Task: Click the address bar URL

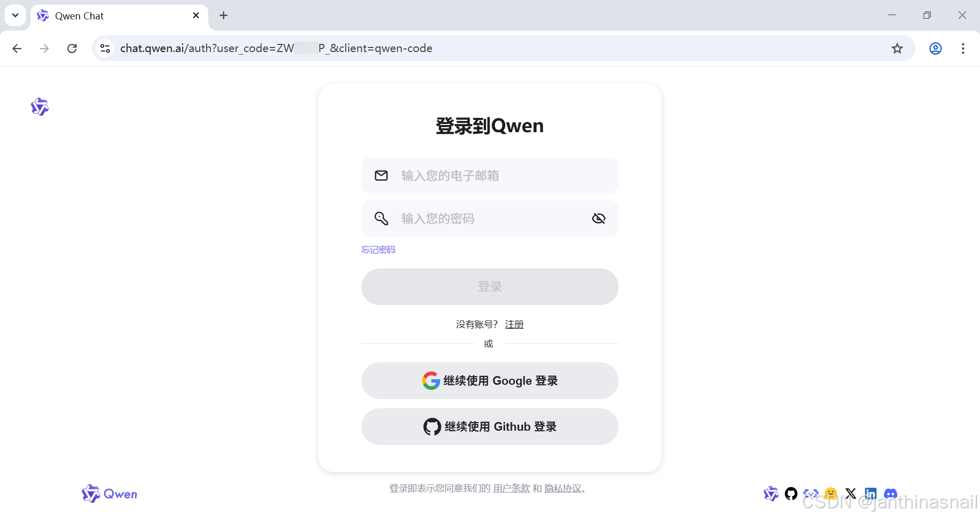Action: [x=276, y=48]
